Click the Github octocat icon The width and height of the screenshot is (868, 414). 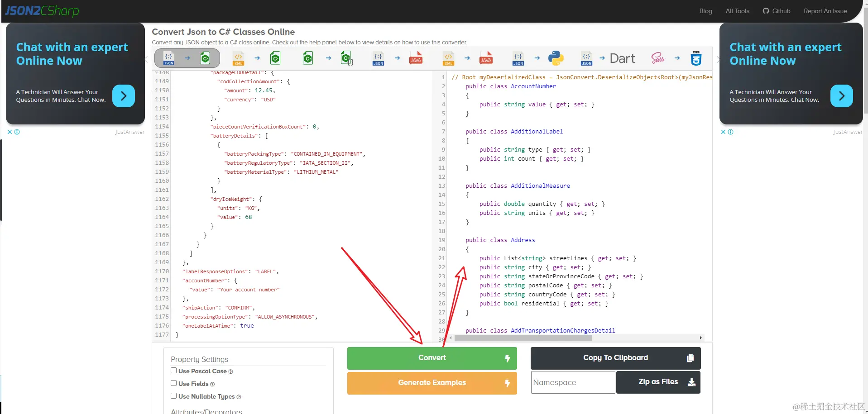click(766, 11)
